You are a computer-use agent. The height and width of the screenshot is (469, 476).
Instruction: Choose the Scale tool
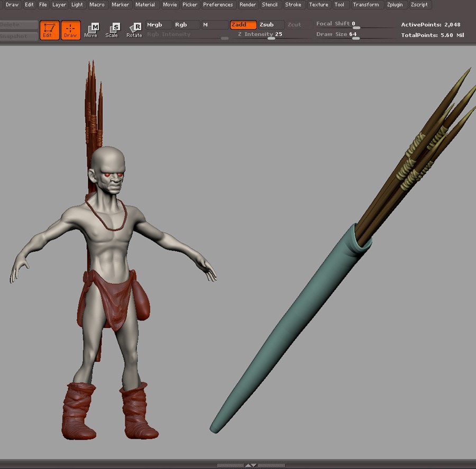pyautogui.click(x=112, y=30)
